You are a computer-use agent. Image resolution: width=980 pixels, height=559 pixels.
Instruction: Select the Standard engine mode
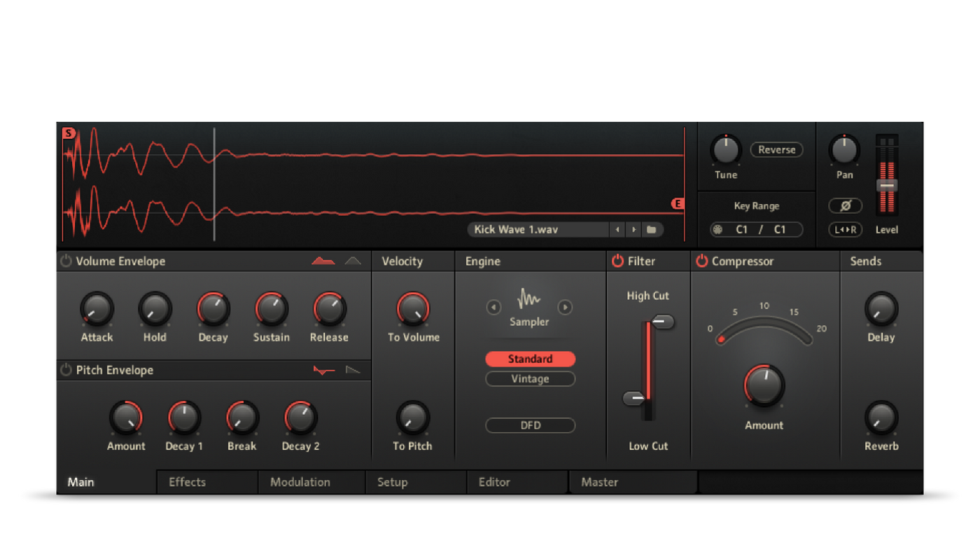point(530,359)
